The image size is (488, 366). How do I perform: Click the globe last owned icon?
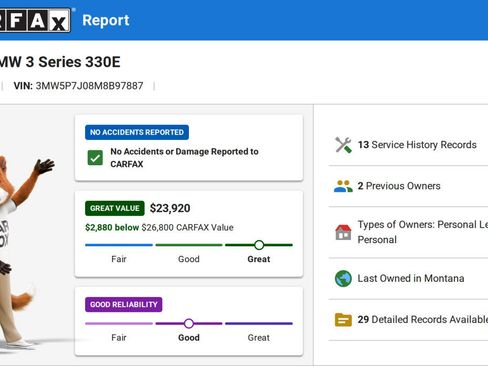coord(343,279)
